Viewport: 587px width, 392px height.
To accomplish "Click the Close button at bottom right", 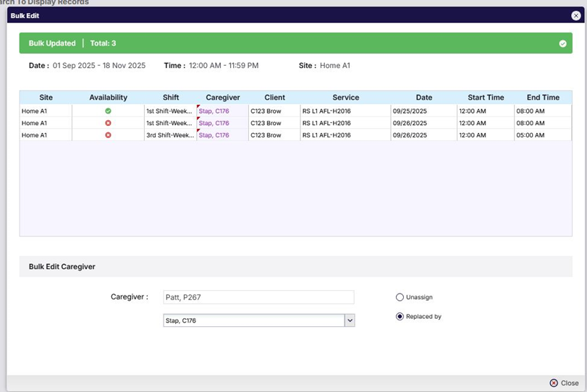I will coord(564,383).
